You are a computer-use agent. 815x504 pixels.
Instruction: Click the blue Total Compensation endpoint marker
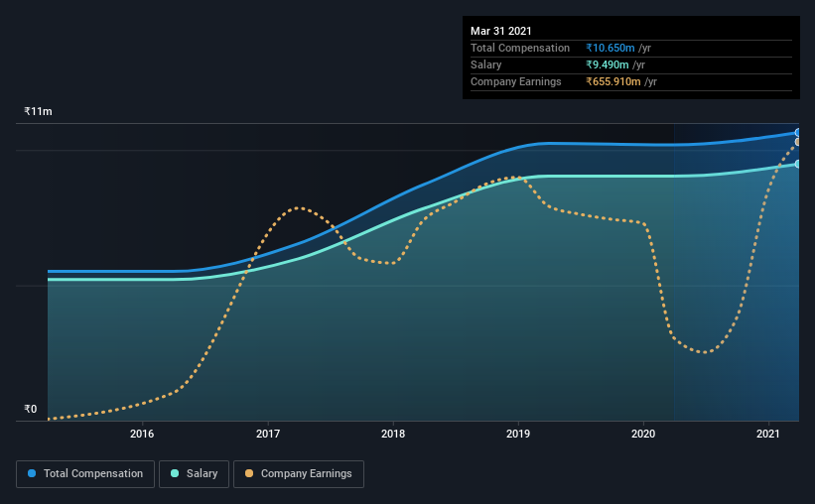coord(798,133)
